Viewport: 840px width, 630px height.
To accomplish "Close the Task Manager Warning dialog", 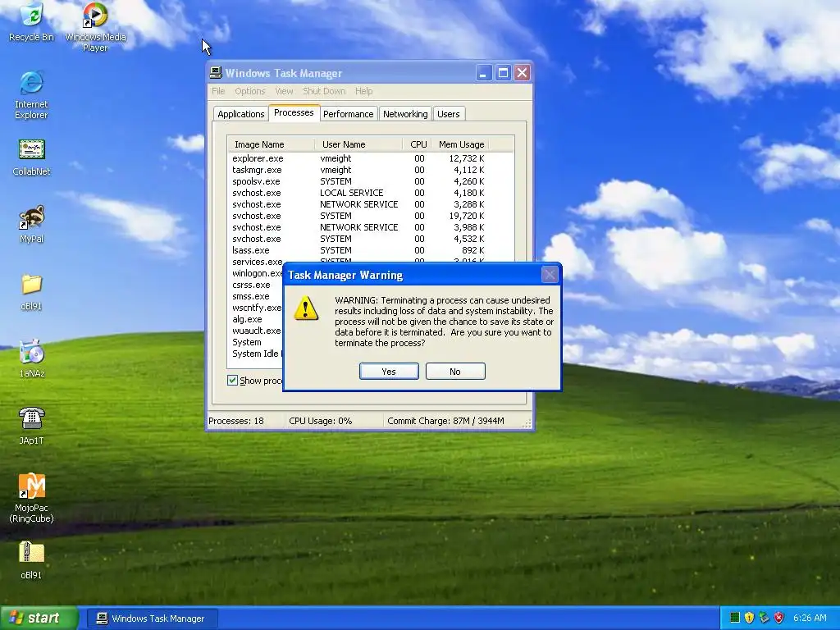I will coord(550,275).
